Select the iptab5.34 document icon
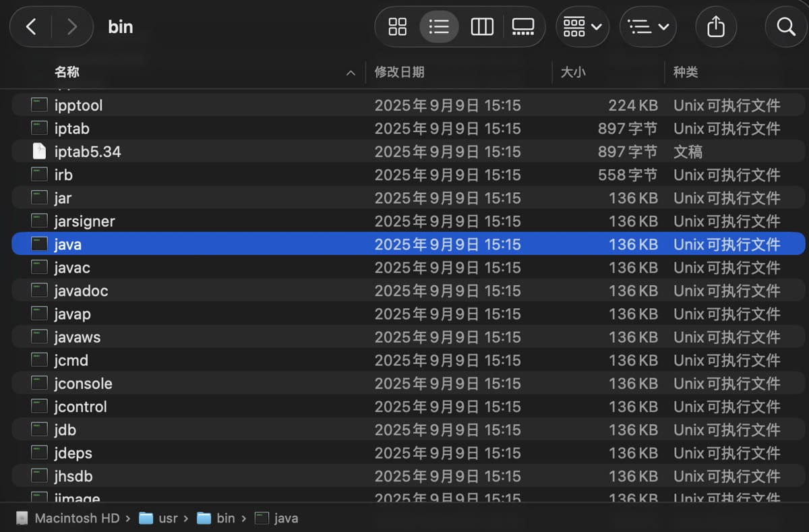 coord(40,152)
